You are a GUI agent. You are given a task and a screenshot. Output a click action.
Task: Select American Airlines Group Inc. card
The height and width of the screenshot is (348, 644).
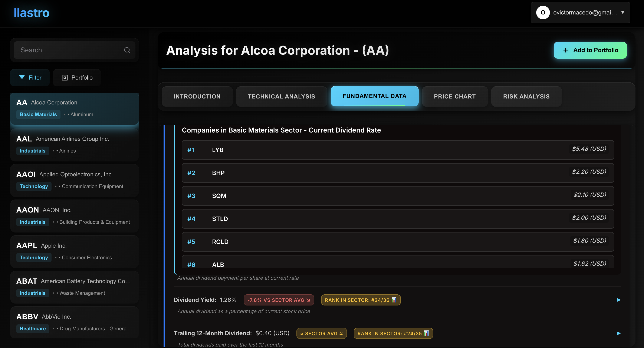point(75,145)
